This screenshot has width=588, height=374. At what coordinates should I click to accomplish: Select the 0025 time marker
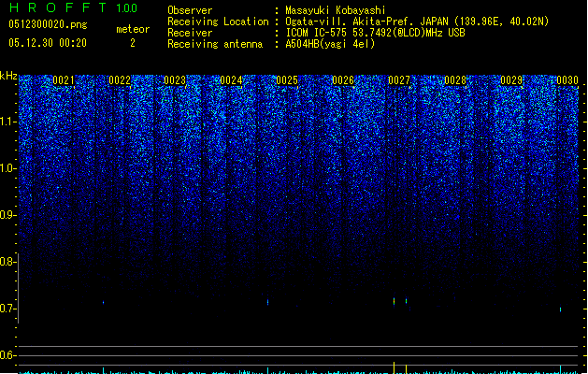287,80
